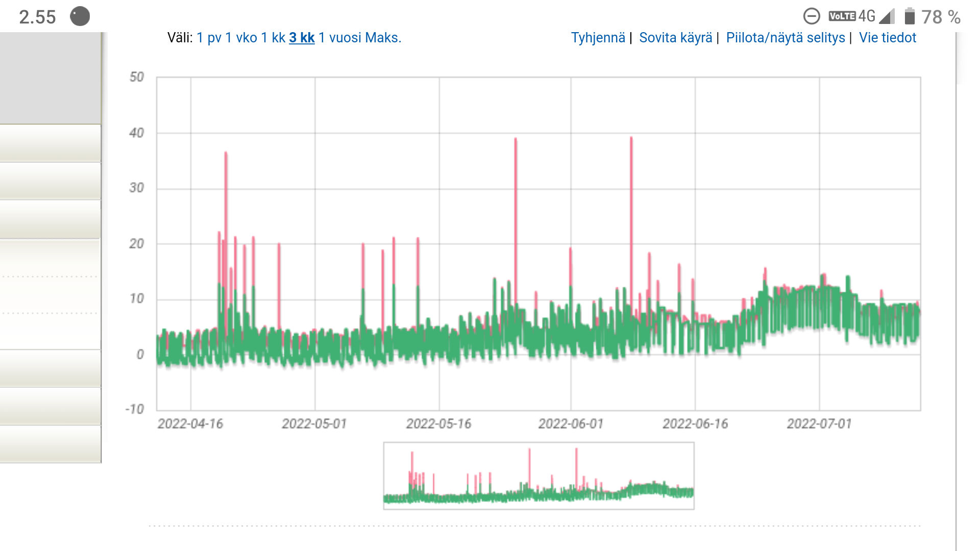Tap the mobile signal strength icon

887,16
